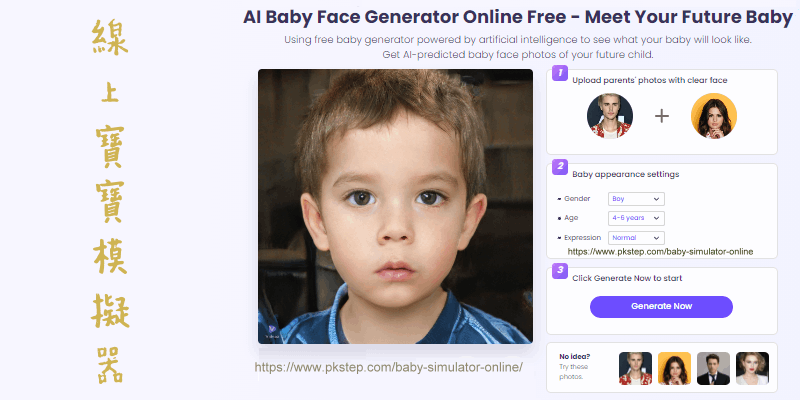Viewport: 800px width, 400px height.
Task: Open the Gender dropdown showing Boy
Action: [636, 199]
